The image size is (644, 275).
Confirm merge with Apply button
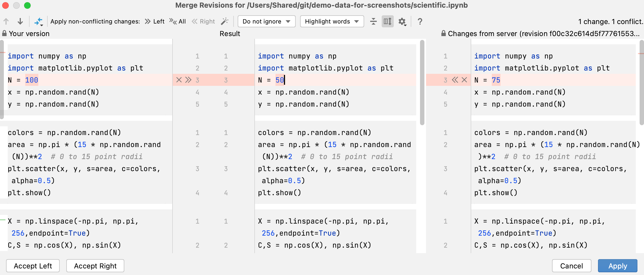(617, 266)
